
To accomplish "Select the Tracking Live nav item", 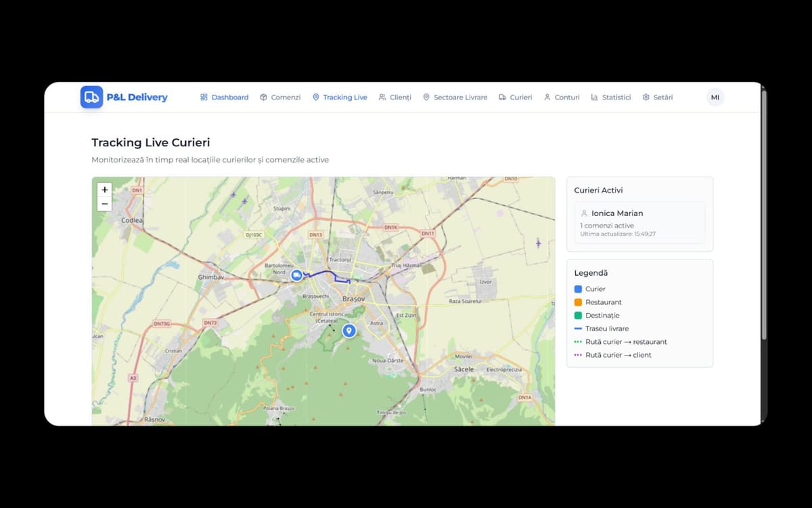I will [x=340, y=98].
